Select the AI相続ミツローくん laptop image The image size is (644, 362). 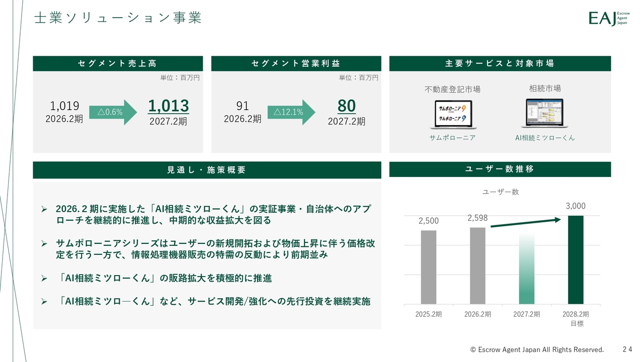click(544, 113)
